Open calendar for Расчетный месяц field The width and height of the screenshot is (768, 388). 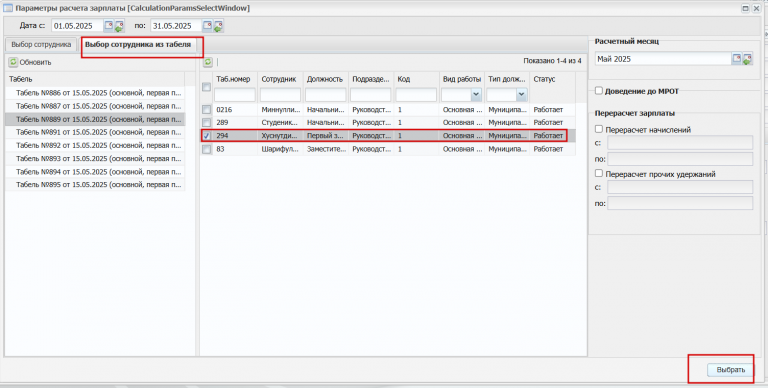point(737,59)
